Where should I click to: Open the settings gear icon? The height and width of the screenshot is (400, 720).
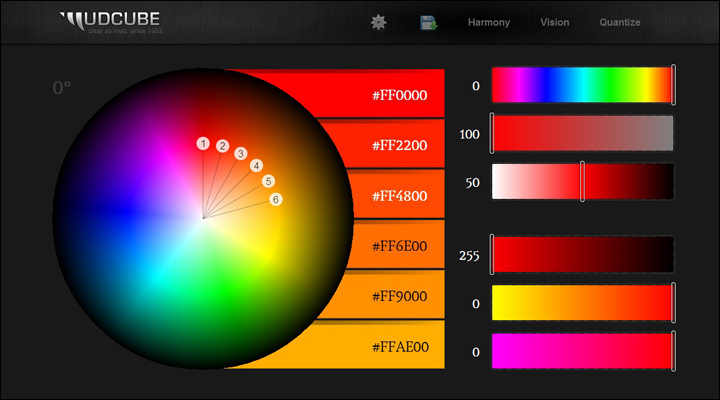[378, 22]
